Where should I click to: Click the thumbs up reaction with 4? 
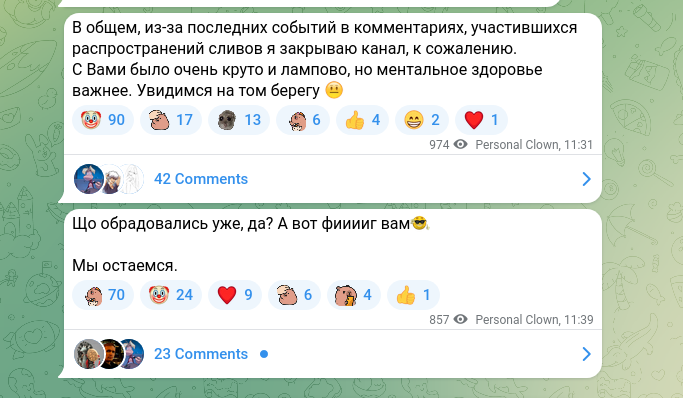[362, 120]
